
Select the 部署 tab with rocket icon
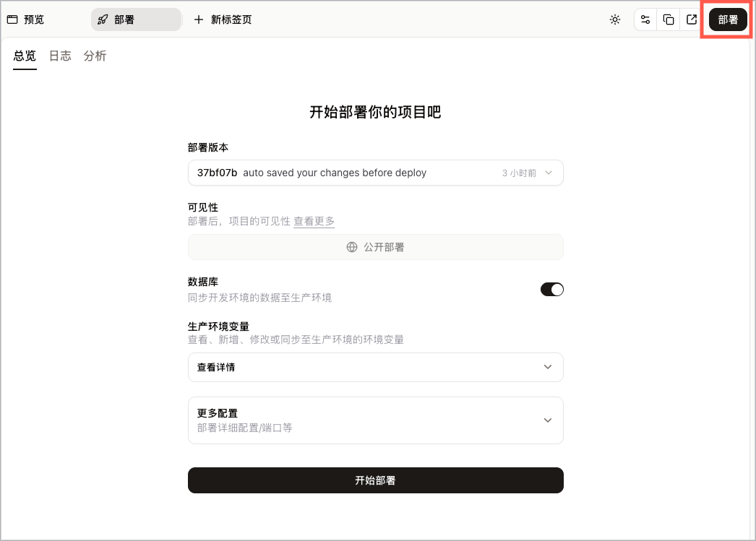coord(136,20)
